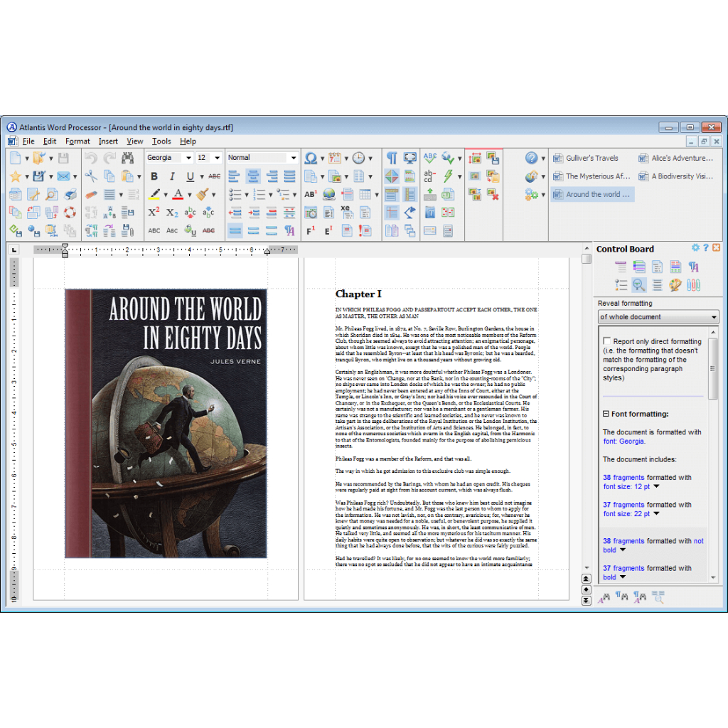
Task: Click the 'font: Georgia' link
Action: 624,441
